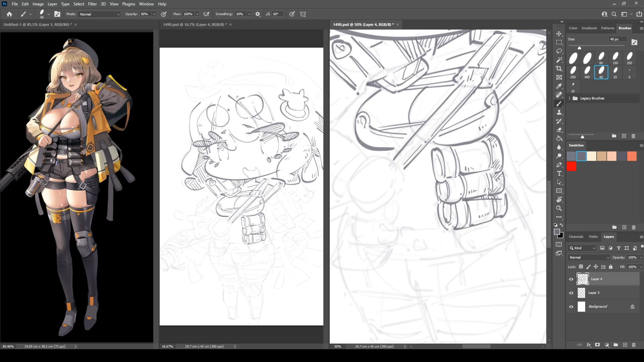The image size is (644, 362).
Task: Select the Brush tool in toolbar
Action: coord(559,104)
